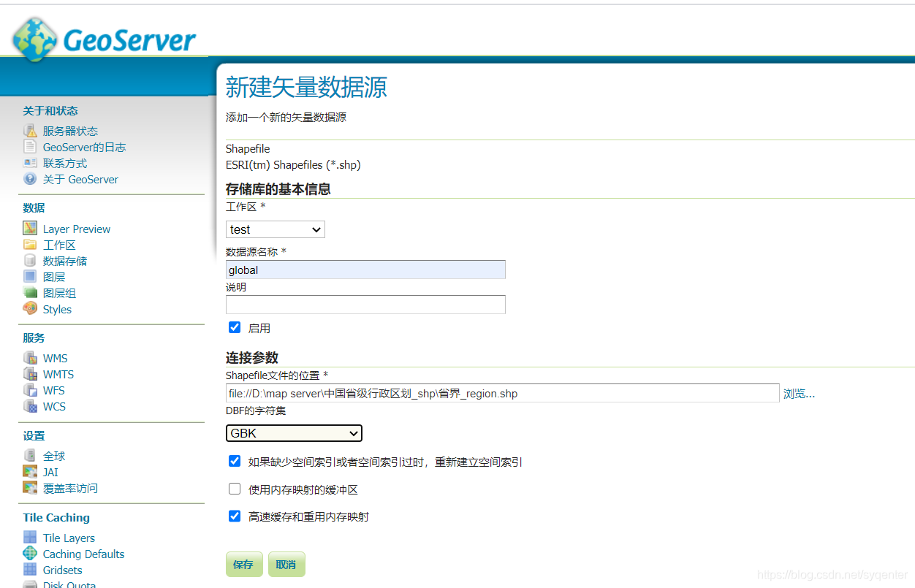915x588 pixels.
Task: Click the workspace folder icon (工作区)
Action: tap(30, 245)
